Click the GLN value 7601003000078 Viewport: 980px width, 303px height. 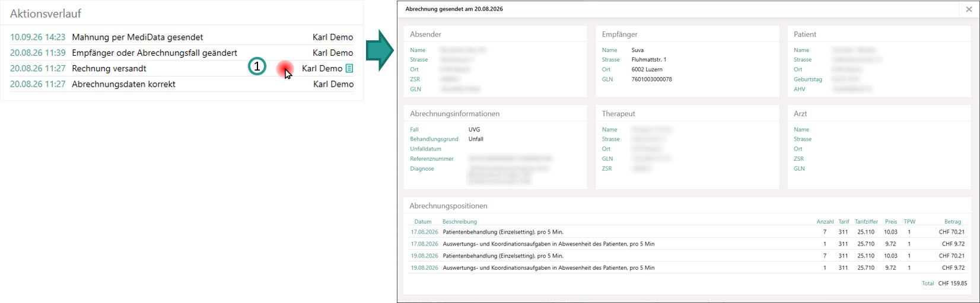[652, 79]
